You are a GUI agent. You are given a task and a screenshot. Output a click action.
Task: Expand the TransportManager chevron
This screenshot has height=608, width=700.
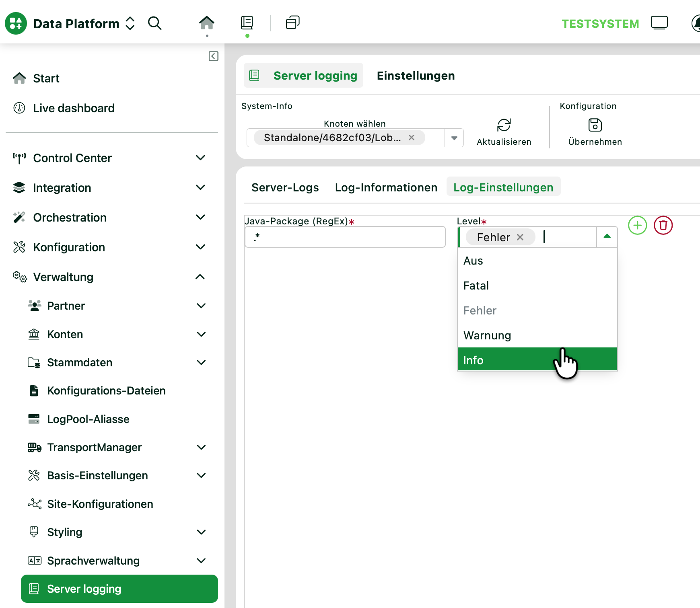pyautogui.click(x=202, y=447)
